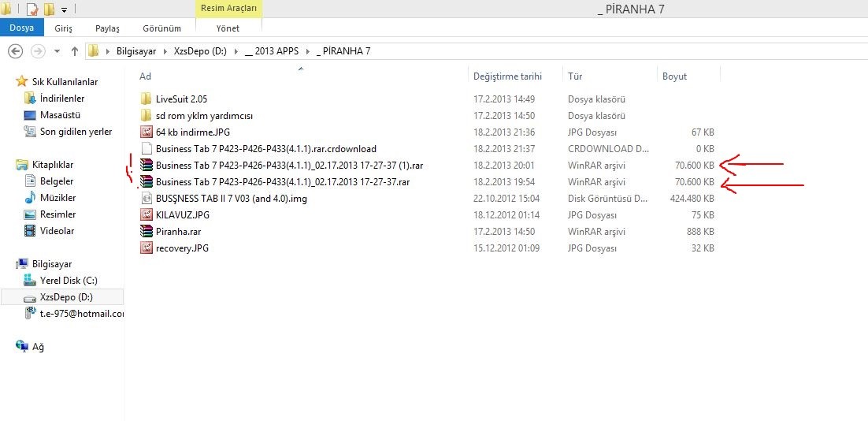Screen dimensions: 868x421
Task: Switch to the Paylaş ribbon tab
Action: click(107, 28)
